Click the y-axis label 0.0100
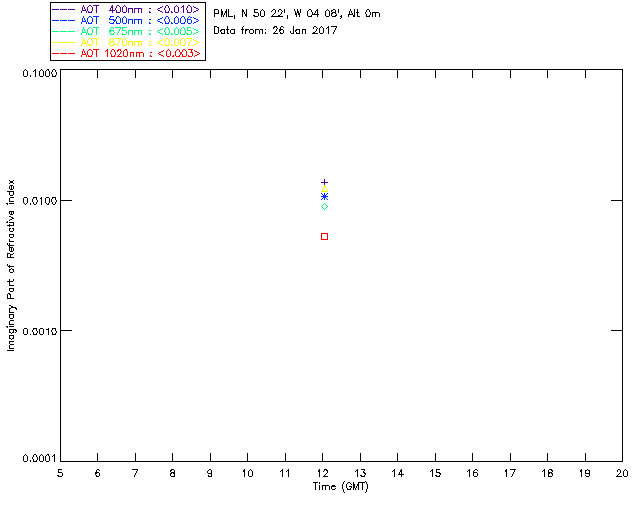Screen dimensions: 640x512 (40, 201)
